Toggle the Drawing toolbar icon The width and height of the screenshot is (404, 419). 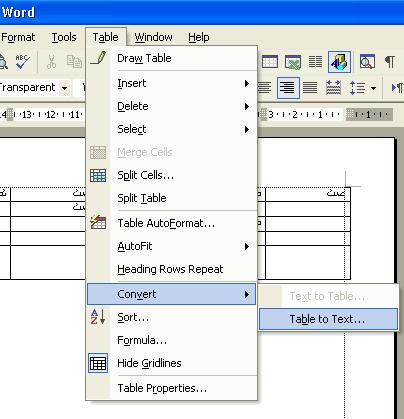[339, 62]
